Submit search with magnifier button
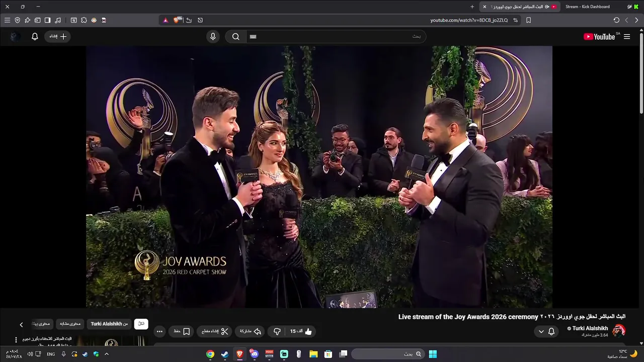Screen dimensions: 644x362 pos(235,36)
